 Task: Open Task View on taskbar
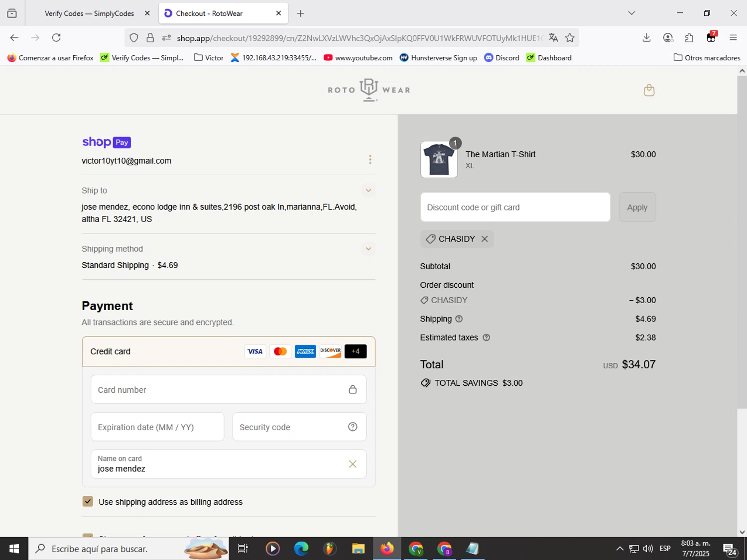pos(243,549)
